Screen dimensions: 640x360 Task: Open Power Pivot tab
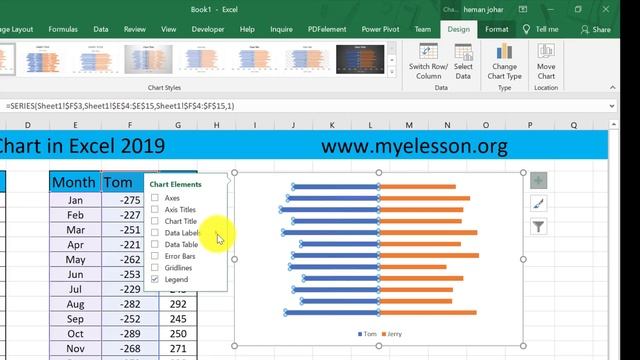[380, 29]
